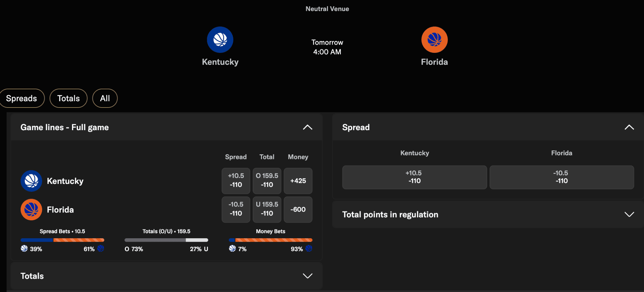This screenshot has height=292, width=644.
Task: Click the basketball icon beside 61% spread bets
Action: coord(101,248)
